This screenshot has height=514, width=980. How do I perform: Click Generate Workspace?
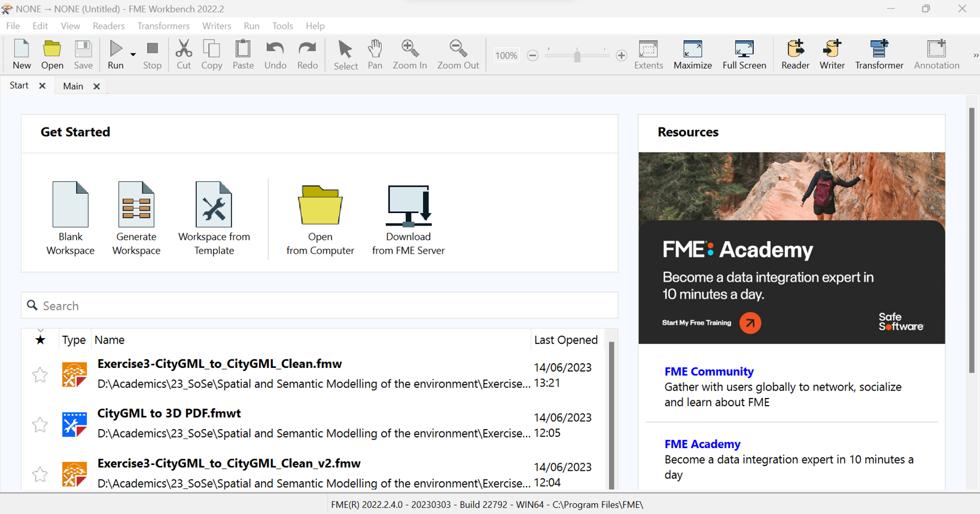[x=136, y=219]
